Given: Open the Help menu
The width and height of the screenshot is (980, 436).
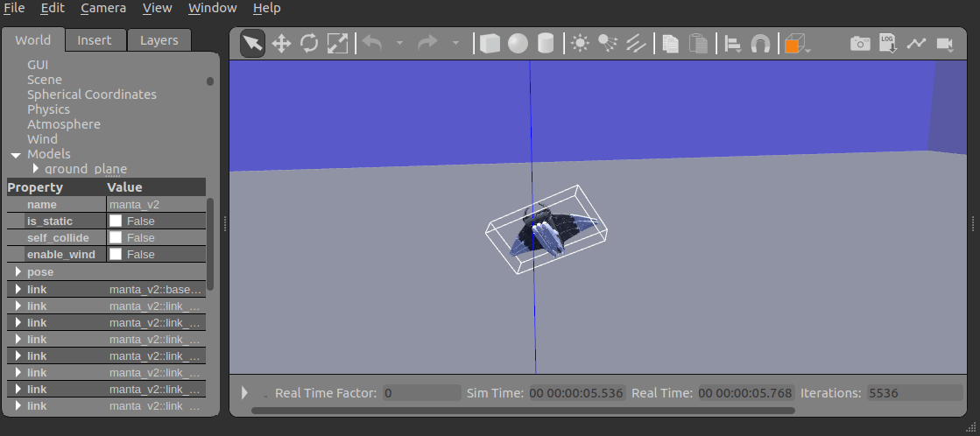Looking at the screenshot, I should [267, 8].
